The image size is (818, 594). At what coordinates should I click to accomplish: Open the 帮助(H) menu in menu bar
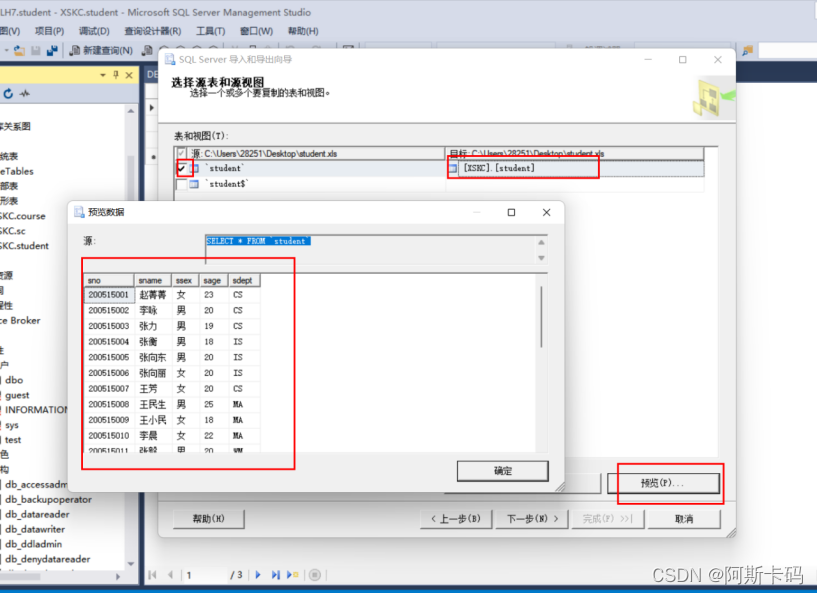[x=303, y=31]
